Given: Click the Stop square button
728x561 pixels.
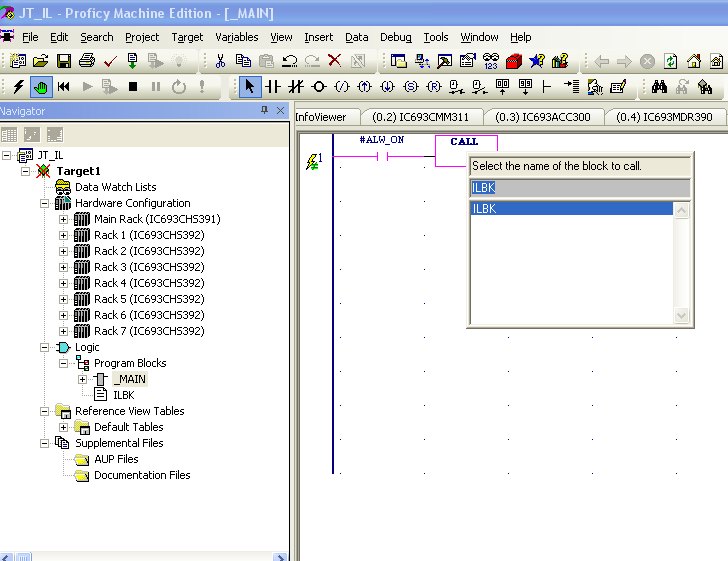Looking at the screenshot, I should 133,87.
